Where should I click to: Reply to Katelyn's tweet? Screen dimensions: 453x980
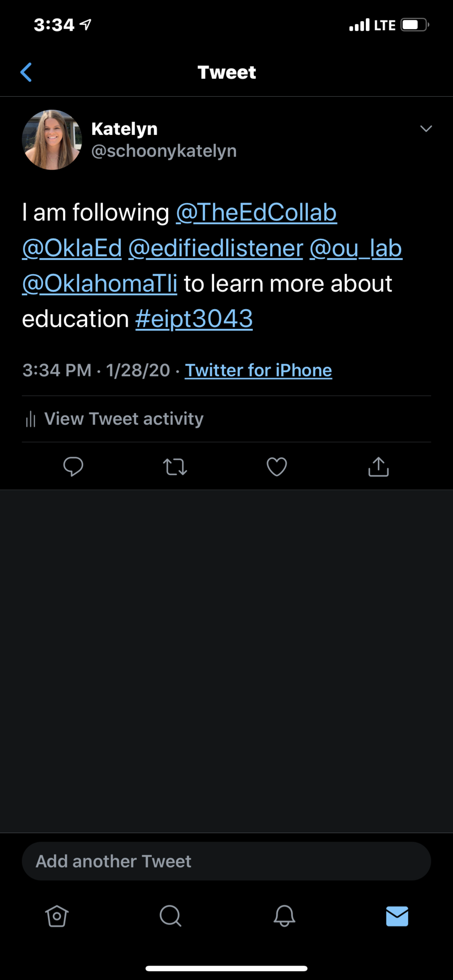point(73,467)
